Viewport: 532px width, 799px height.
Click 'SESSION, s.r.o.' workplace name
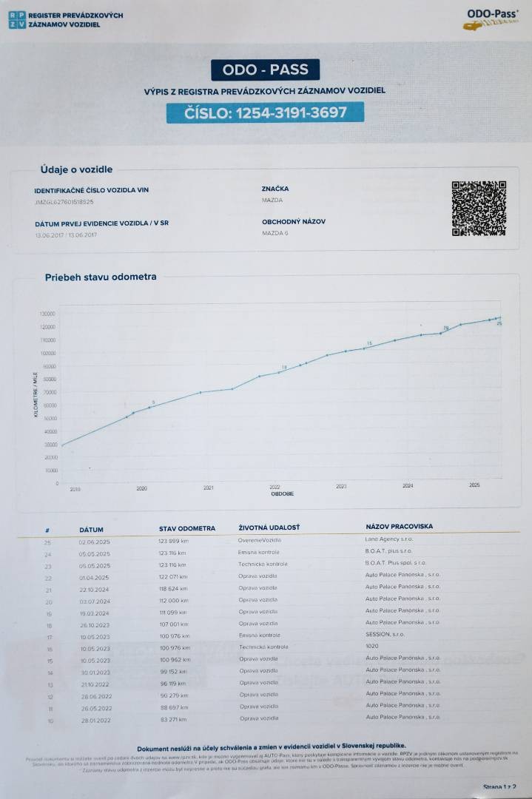tap(385, 635)
